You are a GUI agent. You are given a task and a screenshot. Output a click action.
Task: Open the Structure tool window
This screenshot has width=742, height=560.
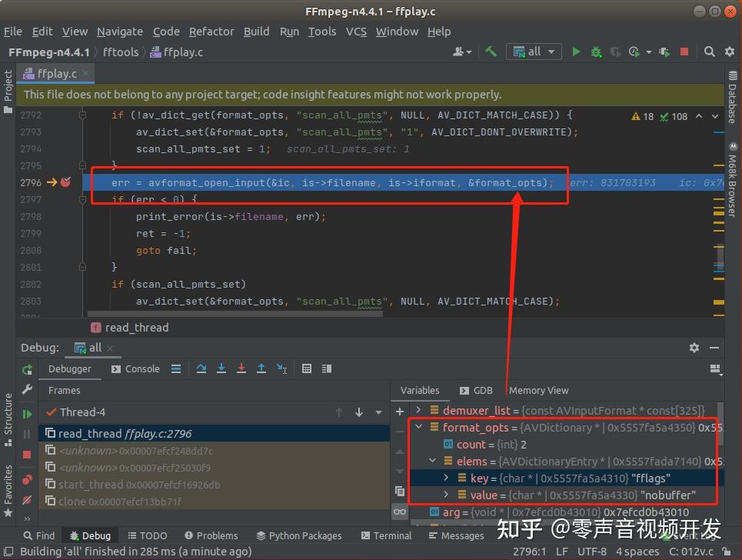tap(8, 419)
